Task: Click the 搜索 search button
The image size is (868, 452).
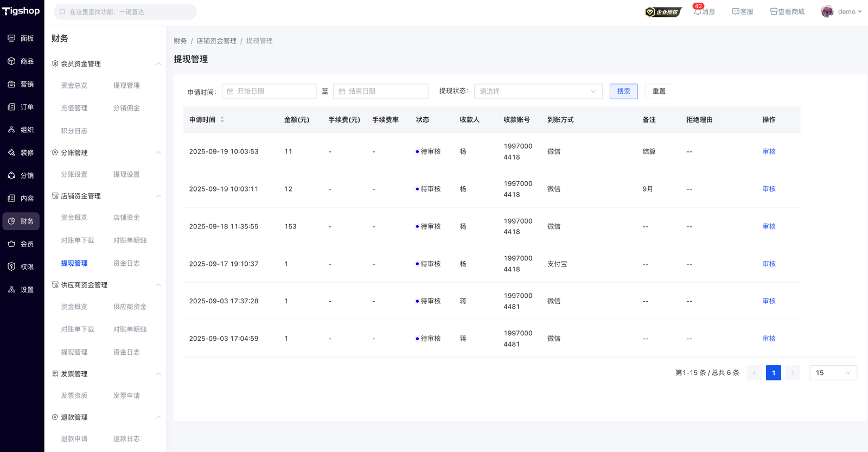Action: point(623,91)
